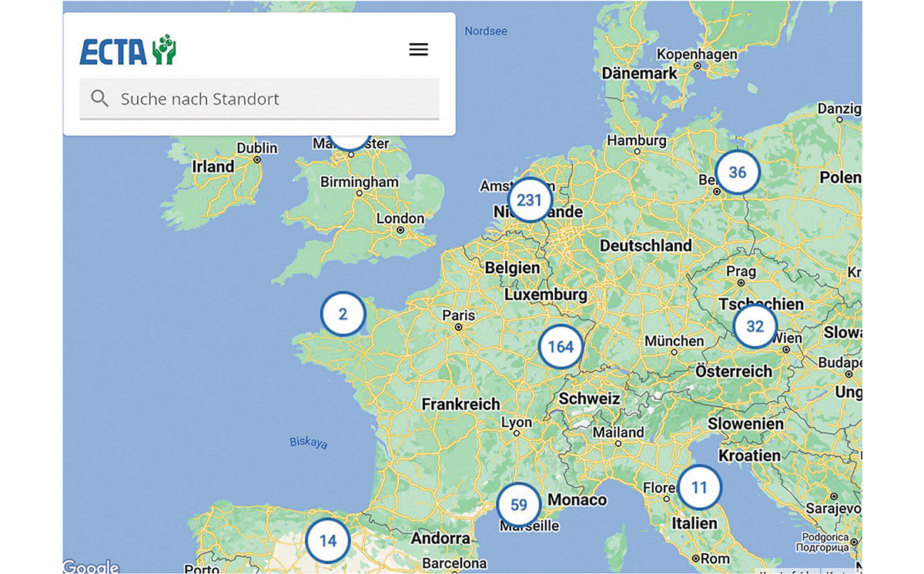924x574 pixels.
Task: Click the München city label
Action: pos(675,341)
